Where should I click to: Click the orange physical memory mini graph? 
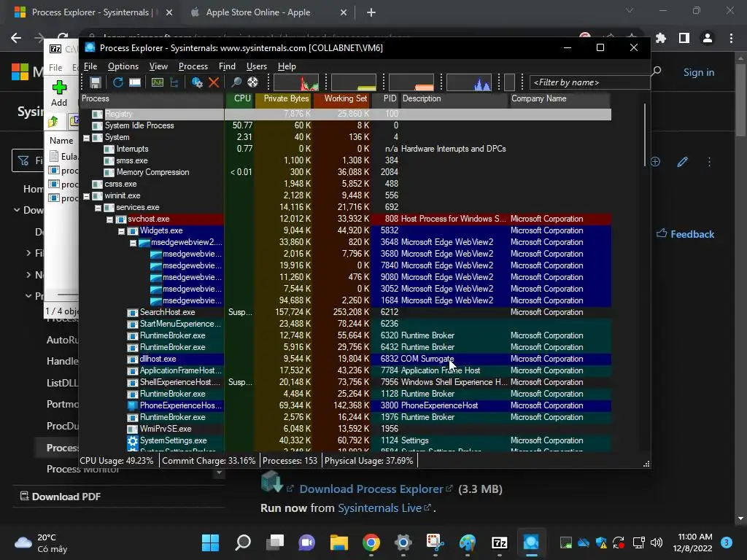[x=411, y=82]
